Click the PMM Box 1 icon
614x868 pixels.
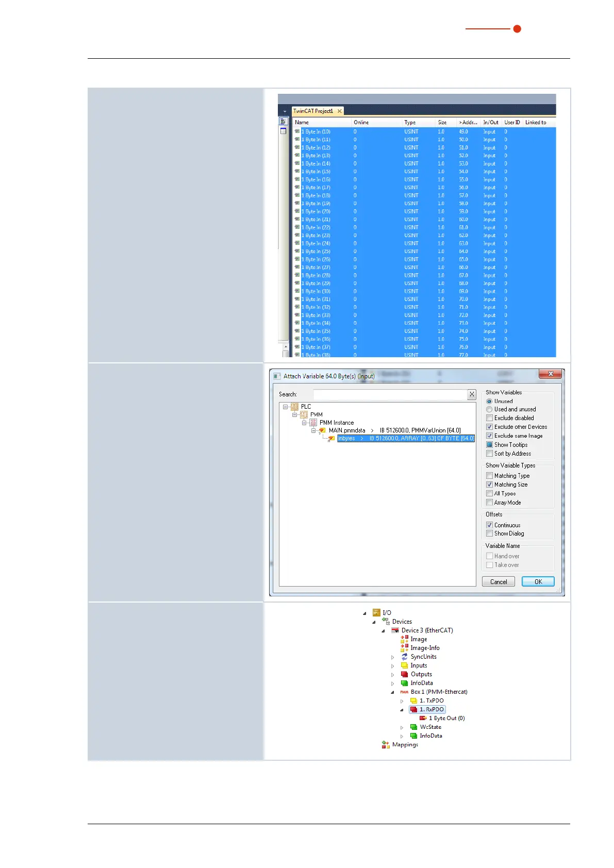[x=404, y=692]
